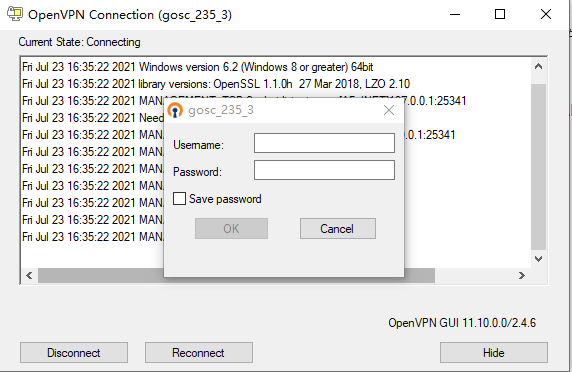Close the OpenVPN Connection window
The height and width of the screenshot is (372, 572).
[x=546, y=15]
